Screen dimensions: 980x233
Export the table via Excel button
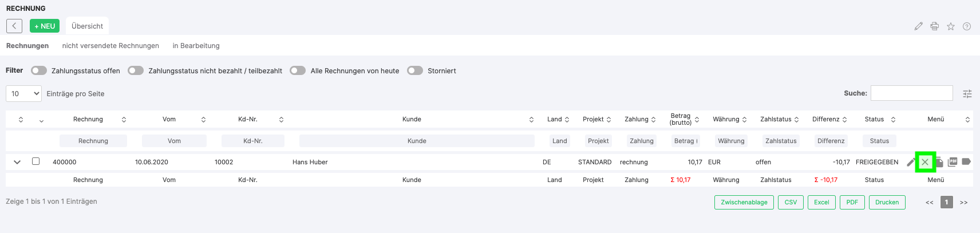tap(821, 202)
